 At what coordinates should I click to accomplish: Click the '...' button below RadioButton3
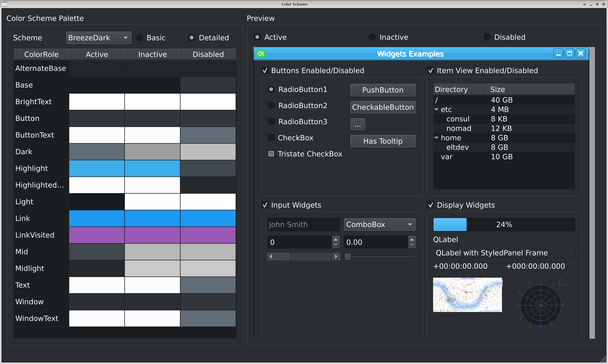click(x=357, y=124)
